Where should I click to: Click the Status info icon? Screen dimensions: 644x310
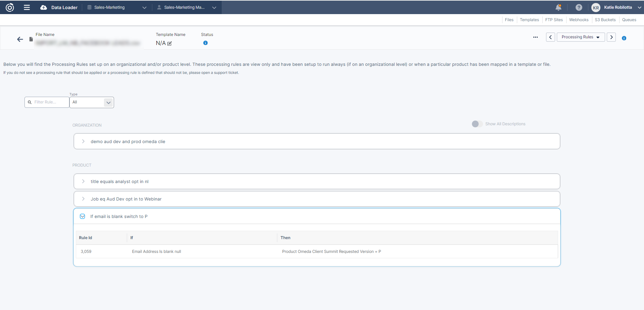tap(205, 43)
